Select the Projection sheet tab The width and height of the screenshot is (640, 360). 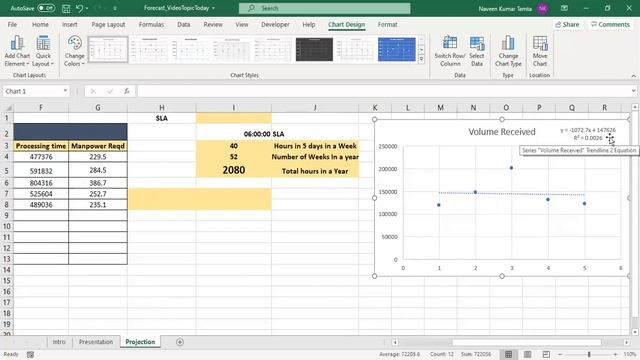click(x=140, y=342)
